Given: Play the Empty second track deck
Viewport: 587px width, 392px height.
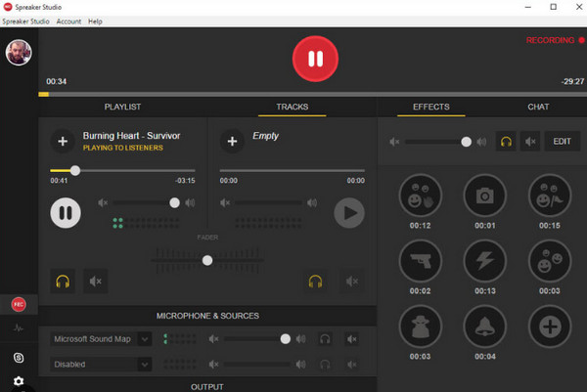Looking at the screenshot, I should [349, 213].
